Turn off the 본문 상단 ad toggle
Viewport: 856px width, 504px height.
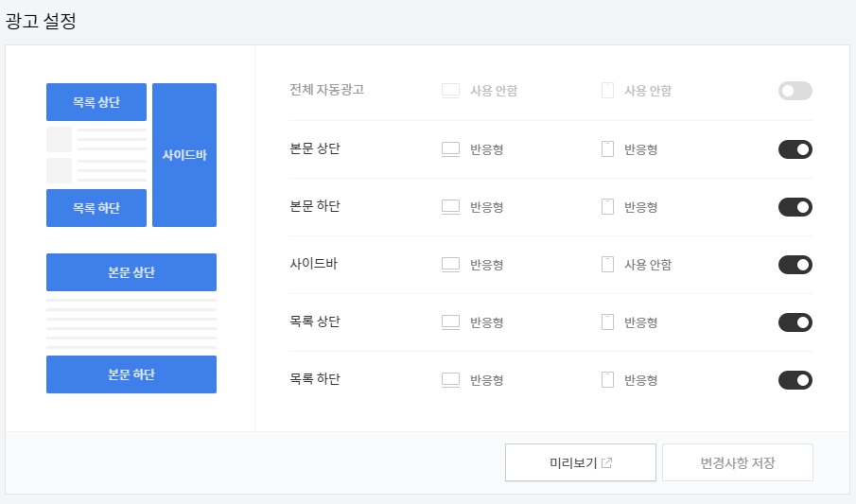[x=795, y=149]
